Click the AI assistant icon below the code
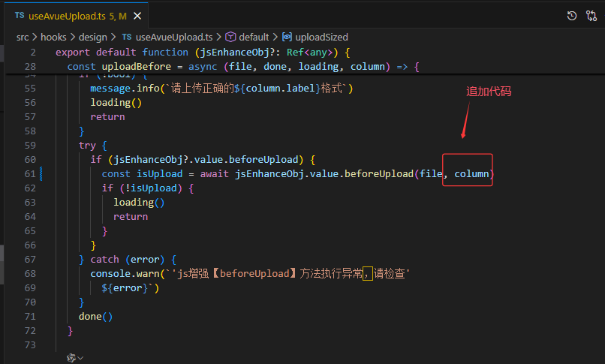605x364 pixels. coord(71,358)
